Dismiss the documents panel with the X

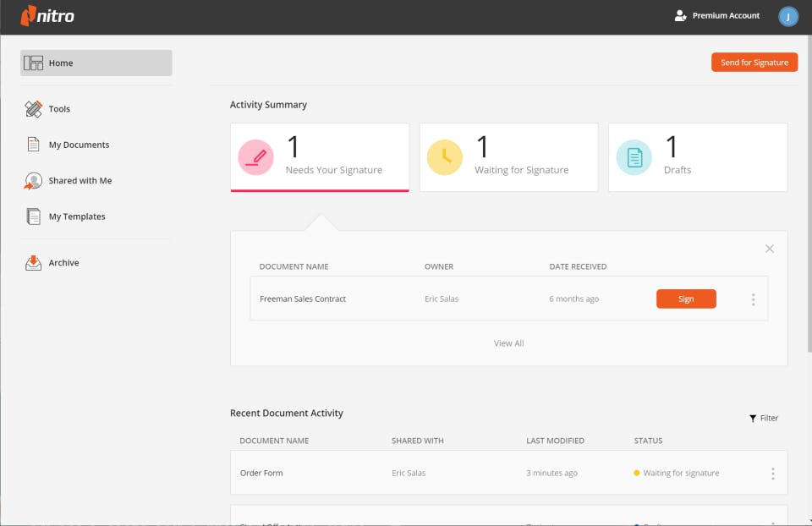pos(770,249)
